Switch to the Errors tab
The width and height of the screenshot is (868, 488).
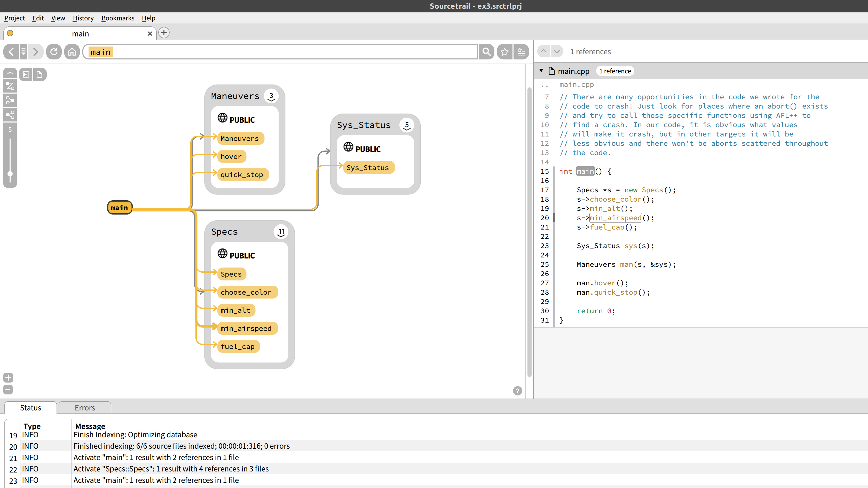click(x=85, y=407)
